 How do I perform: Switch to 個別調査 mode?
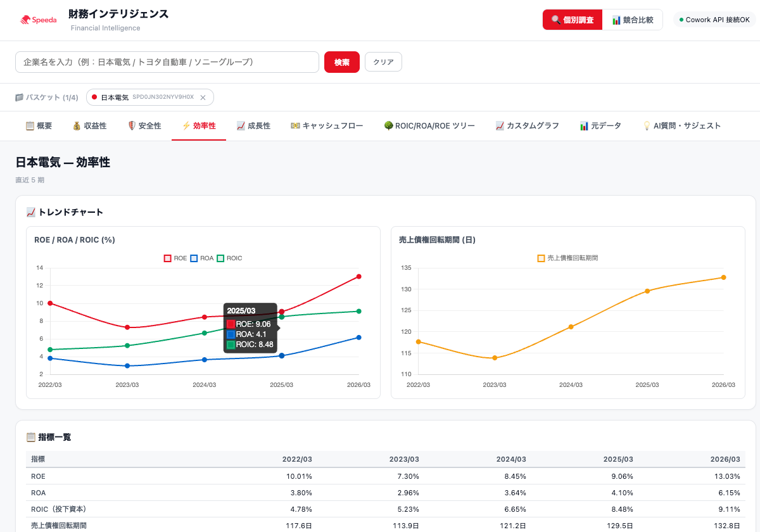[x=573, y=20]
